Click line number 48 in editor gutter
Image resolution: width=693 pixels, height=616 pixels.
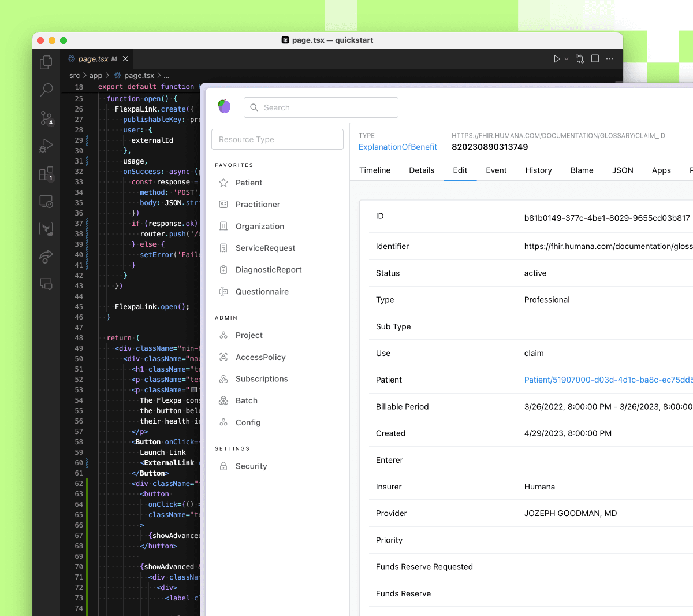tap(79, 338)
